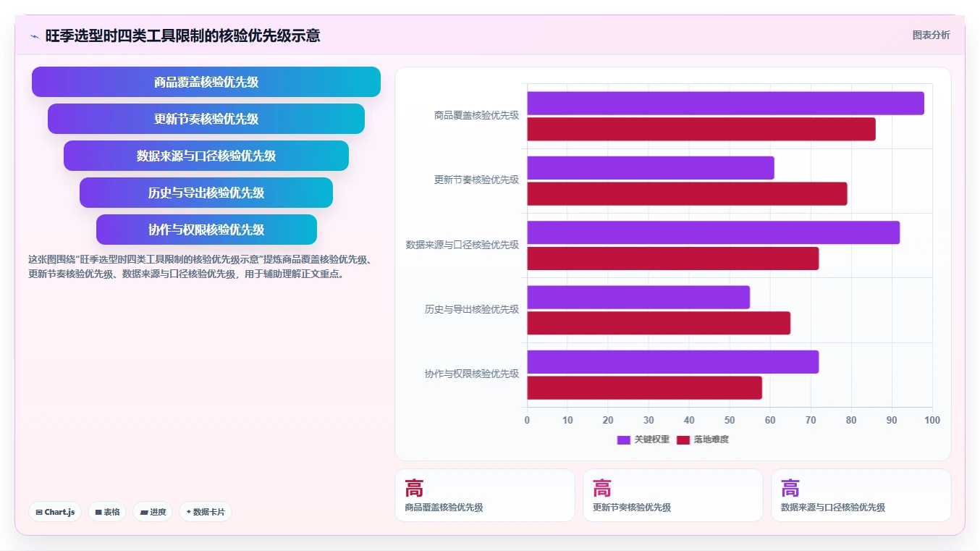Image resolution: width=980 pixels, height=551 pixels.
Task: Open the 高 商品覆盖核验优先级 data card
Action: pyautogui.click(x=485, y=495)
